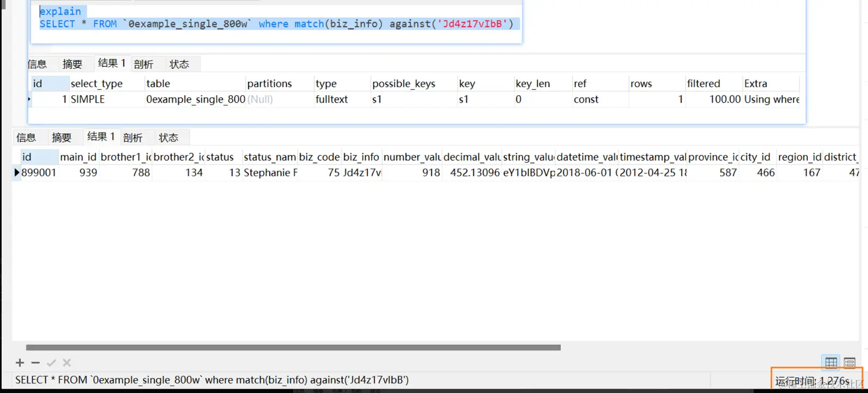Click the Stephanie F status_name cell

coord(270,173)
